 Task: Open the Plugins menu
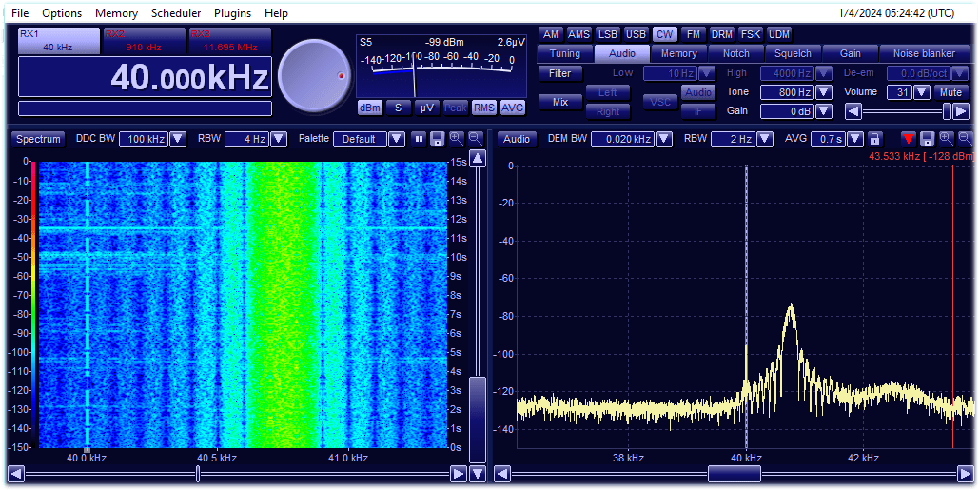pyautogui.click(x=232, y=13)
